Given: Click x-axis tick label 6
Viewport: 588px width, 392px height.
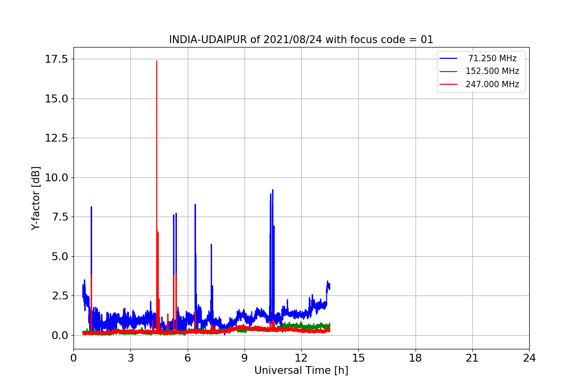Looking at the screenshot, I should 188,358.
